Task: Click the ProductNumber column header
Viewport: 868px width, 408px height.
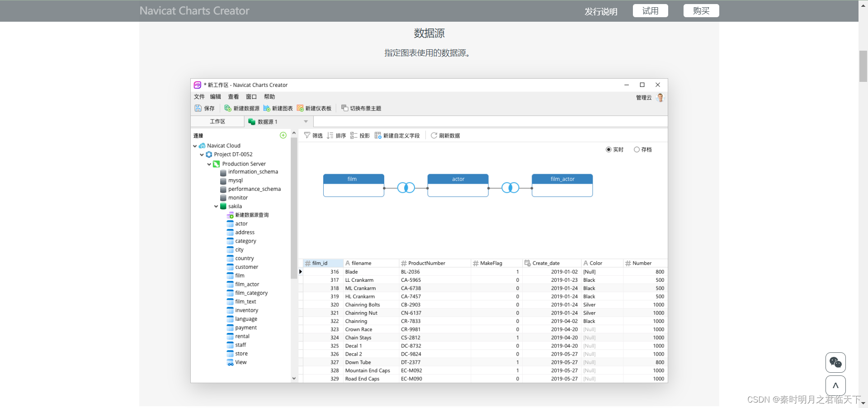Action: 435,263
